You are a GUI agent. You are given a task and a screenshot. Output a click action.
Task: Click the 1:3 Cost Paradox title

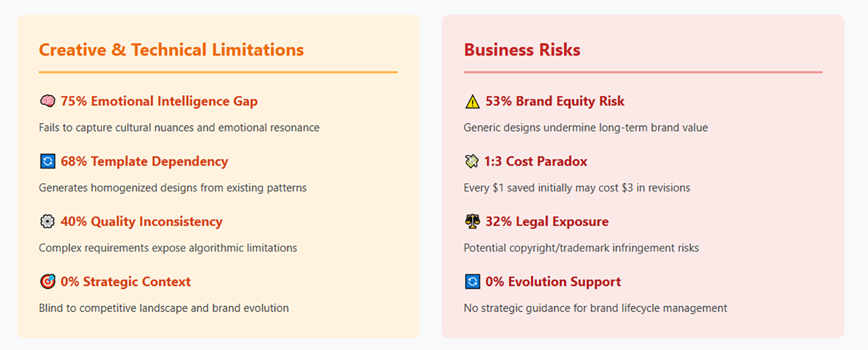pos(535,162)
